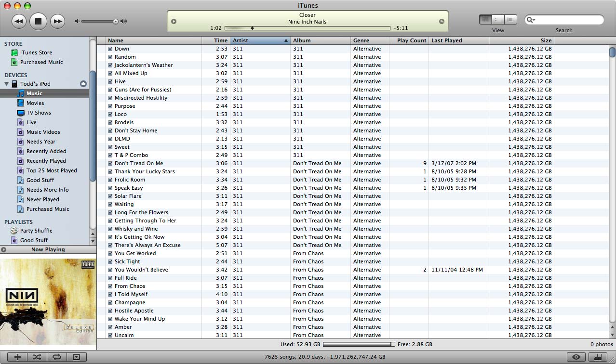The image size is (616, 364).
Task: Switch to Cover Flow view
Action: [x=510, y=20]
